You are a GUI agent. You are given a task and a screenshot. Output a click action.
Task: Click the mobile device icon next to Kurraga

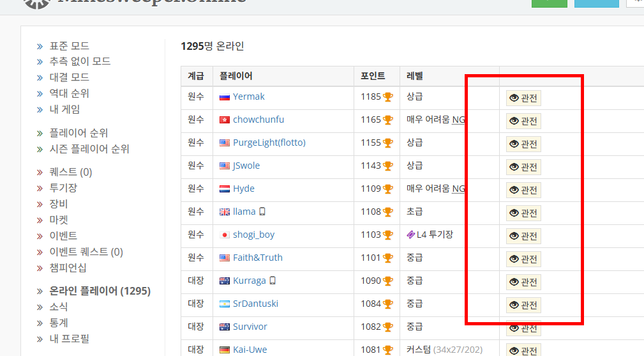pos(273,281)
